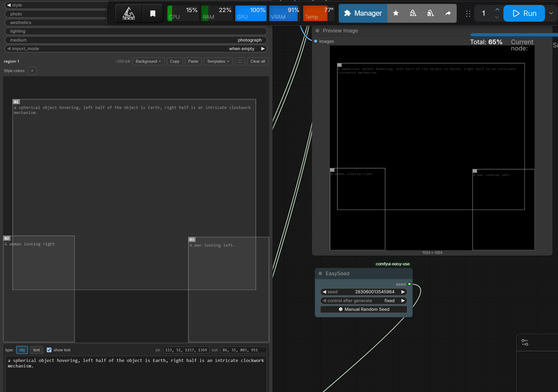Click the Preview Image images input port
The width and height of the screenshot is (558, 392).
click(315, 41)
